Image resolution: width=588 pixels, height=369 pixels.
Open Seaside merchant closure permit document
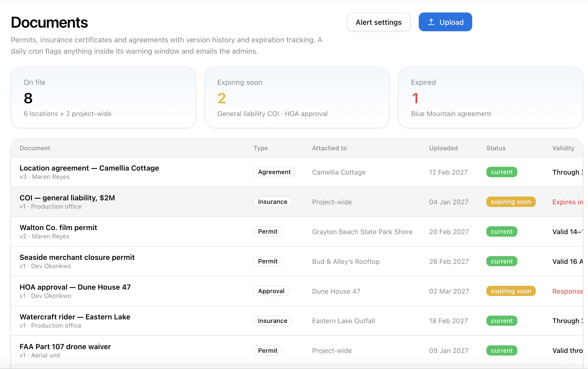click(x=77, y=257)
